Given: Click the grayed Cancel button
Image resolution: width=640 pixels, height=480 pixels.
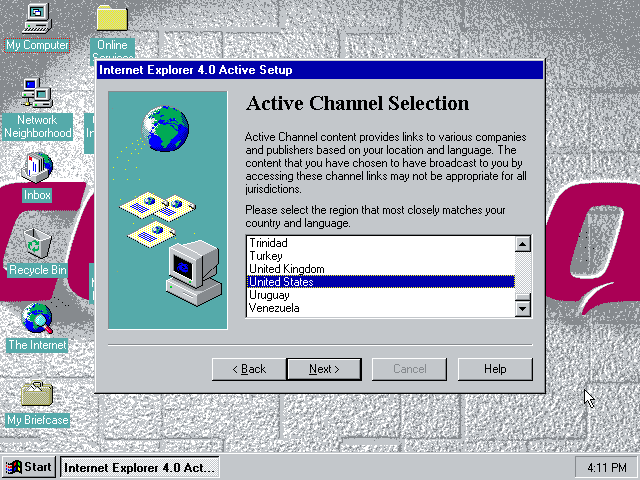Looking at the screenshot, I should tap(409, 369).
